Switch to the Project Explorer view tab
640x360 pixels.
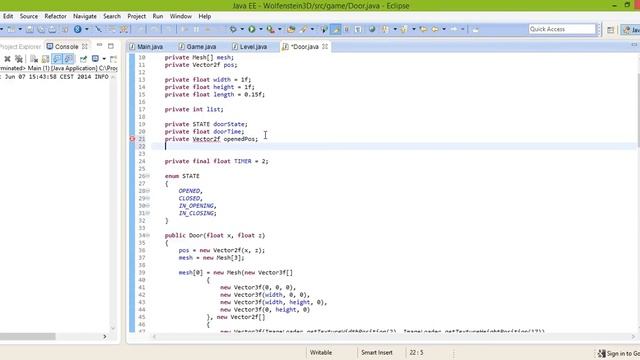20,47
